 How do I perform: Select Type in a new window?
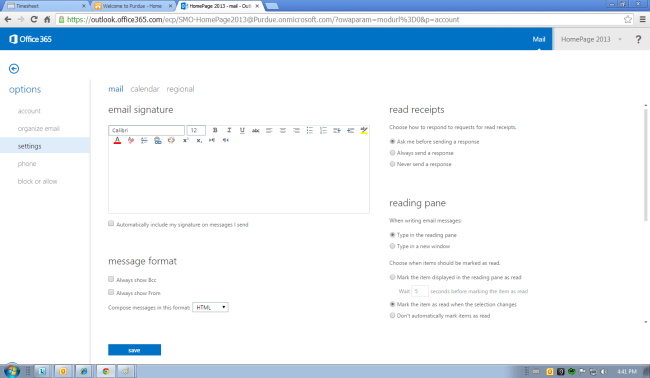392,246
